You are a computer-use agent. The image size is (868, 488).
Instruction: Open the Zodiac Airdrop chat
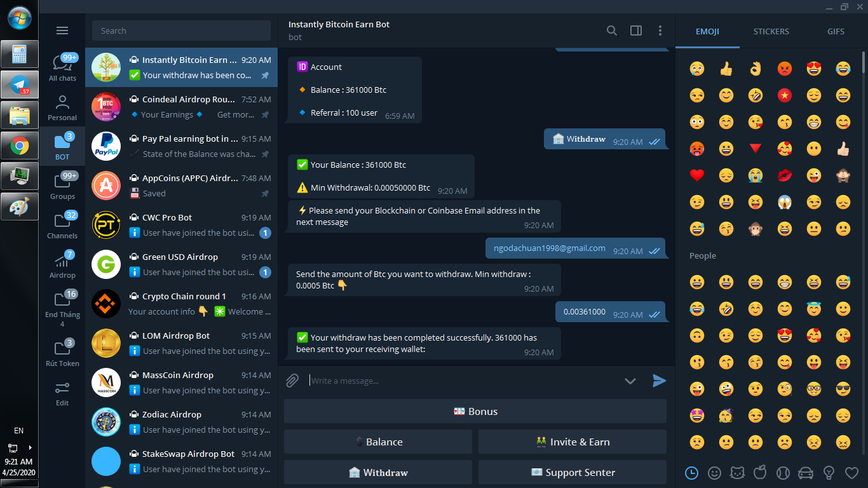(x=181, y=422)
